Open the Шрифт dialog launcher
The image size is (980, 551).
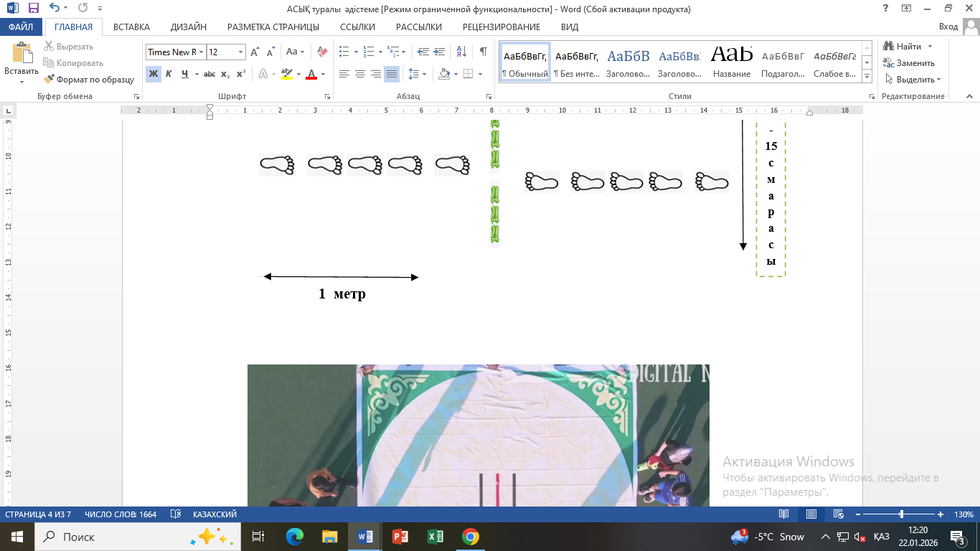pos(328,96)
